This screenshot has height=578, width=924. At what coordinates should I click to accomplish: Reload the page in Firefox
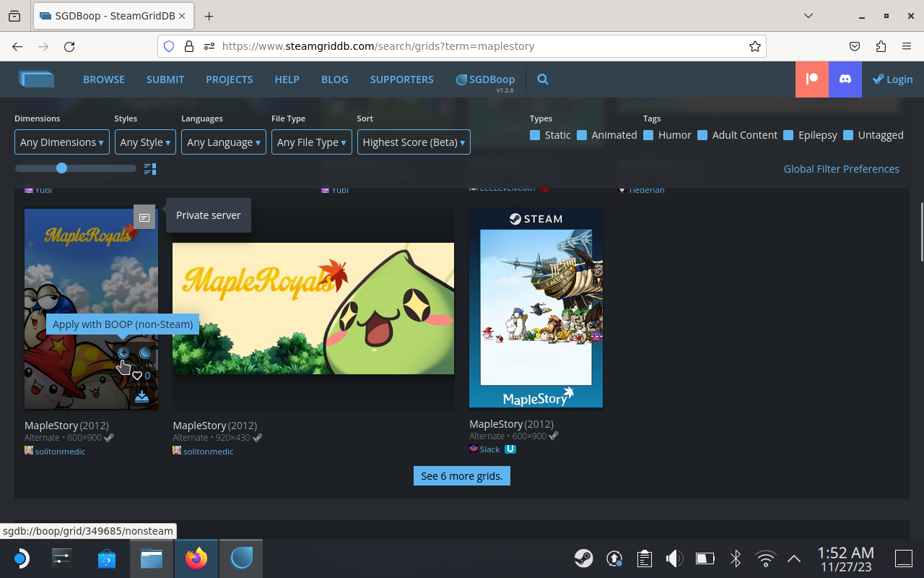click(69, 46)
